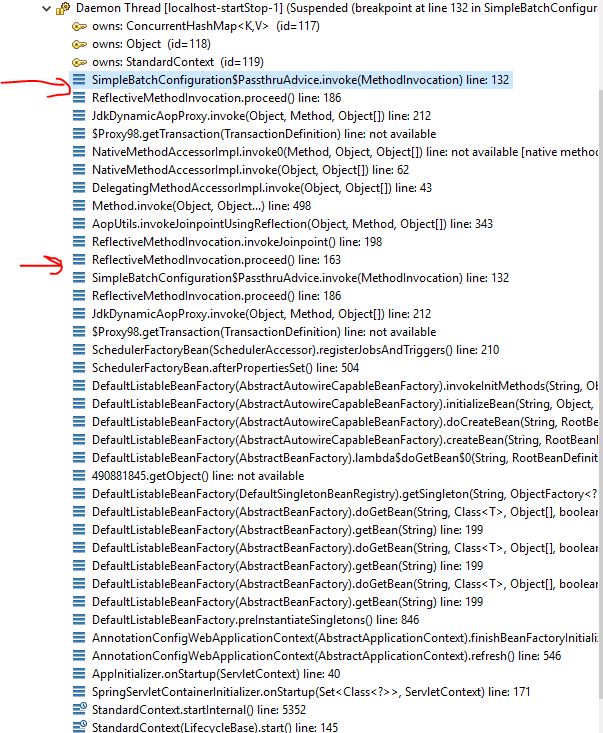Image resolution: width=603 pixels, height=733 pixels.
Task: Select owns: StandardContext (id=119) entry
Action: pos(178,62)
